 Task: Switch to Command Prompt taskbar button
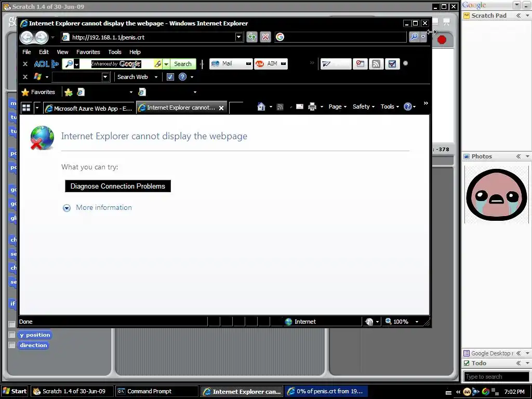point(157,391)
